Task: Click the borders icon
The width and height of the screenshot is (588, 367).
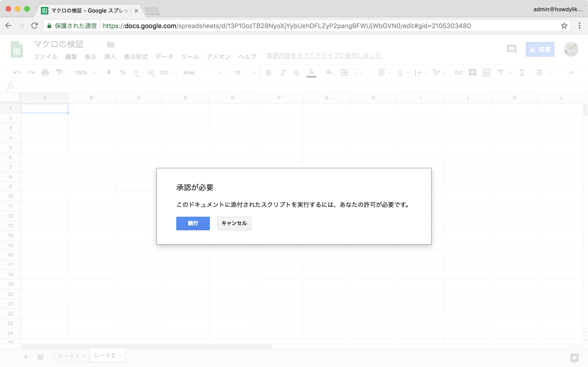Action: click(344, 73)
